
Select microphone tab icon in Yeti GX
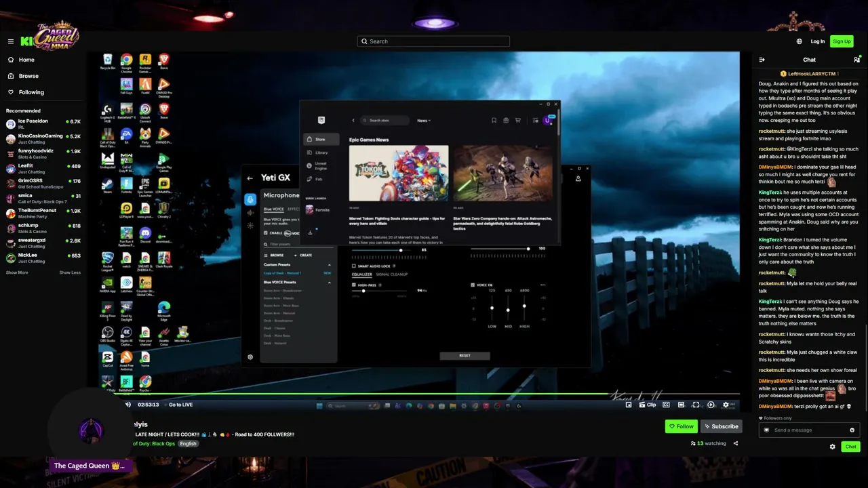250,199
